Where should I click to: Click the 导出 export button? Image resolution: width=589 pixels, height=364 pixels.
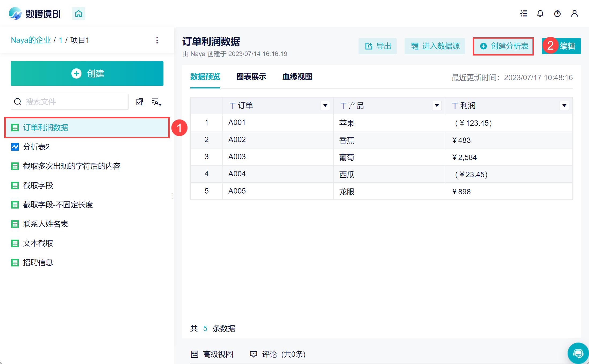coord(378,46)
